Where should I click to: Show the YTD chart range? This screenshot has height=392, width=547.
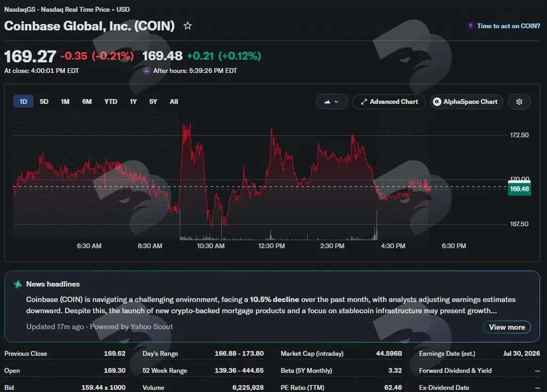110,101
